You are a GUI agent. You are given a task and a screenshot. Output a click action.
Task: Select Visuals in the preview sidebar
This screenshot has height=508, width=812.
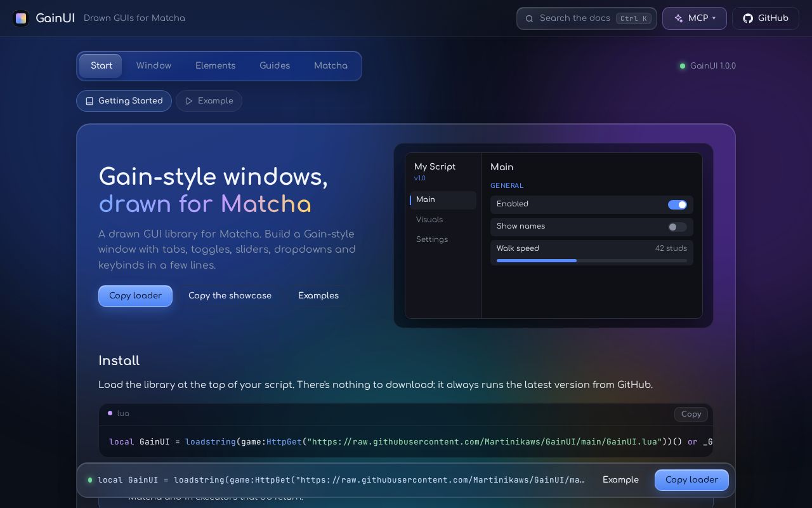coord(443,220)
